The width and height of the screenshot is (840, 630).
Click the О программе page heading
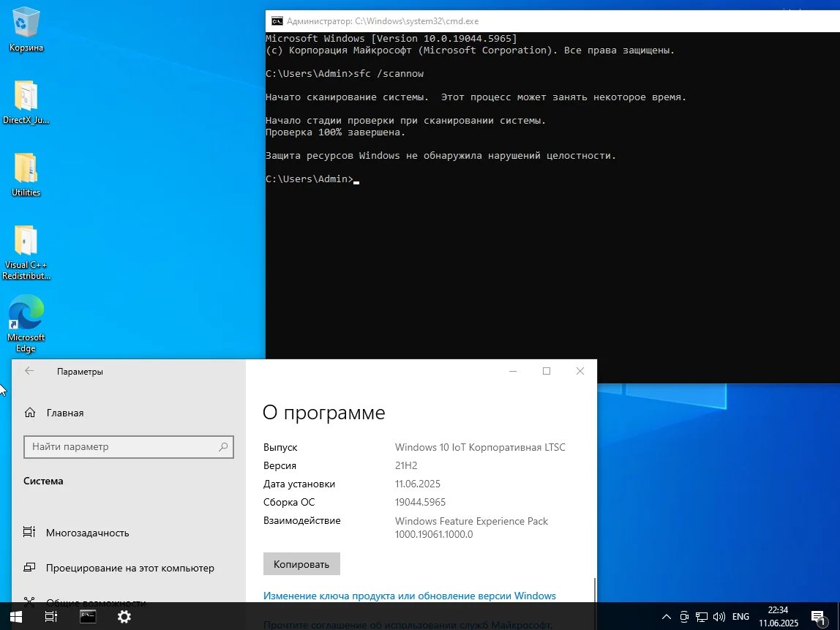[x=323, y=413]
